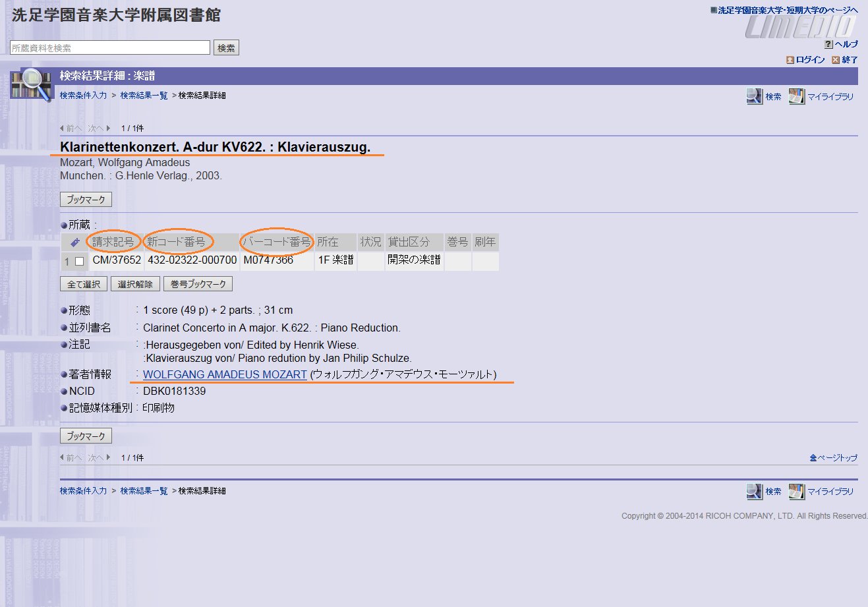868x607 pixels.
Task: Click the 巻号ブックマーク button
Action: (198, 284)
